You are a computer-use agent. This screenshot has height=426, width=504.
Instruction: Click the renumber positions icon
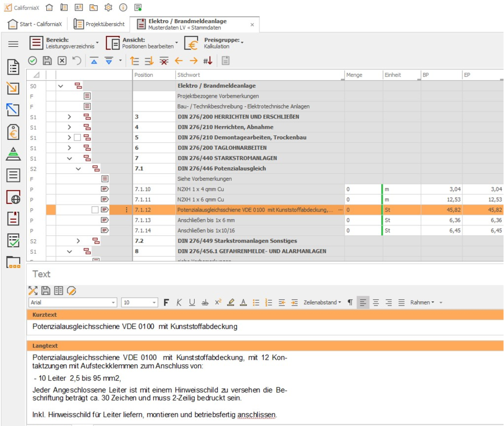(x=207, y=61)
